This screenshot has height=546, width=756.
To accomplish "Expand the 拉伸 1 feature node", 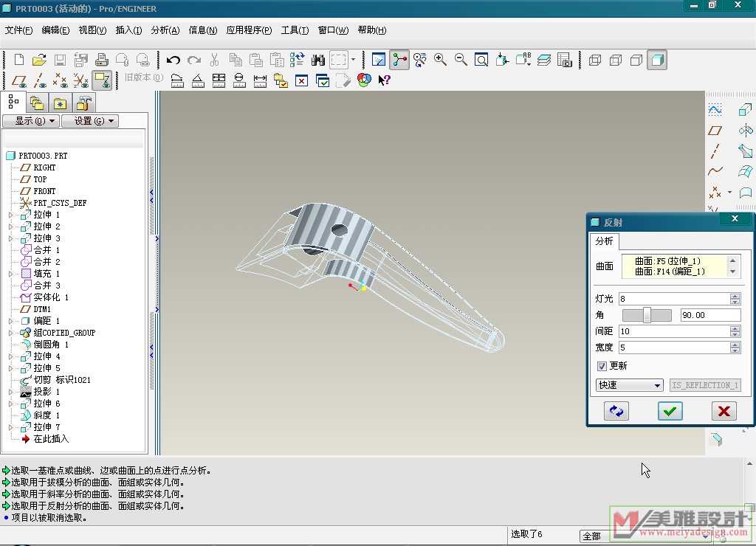I will [10, 215].
